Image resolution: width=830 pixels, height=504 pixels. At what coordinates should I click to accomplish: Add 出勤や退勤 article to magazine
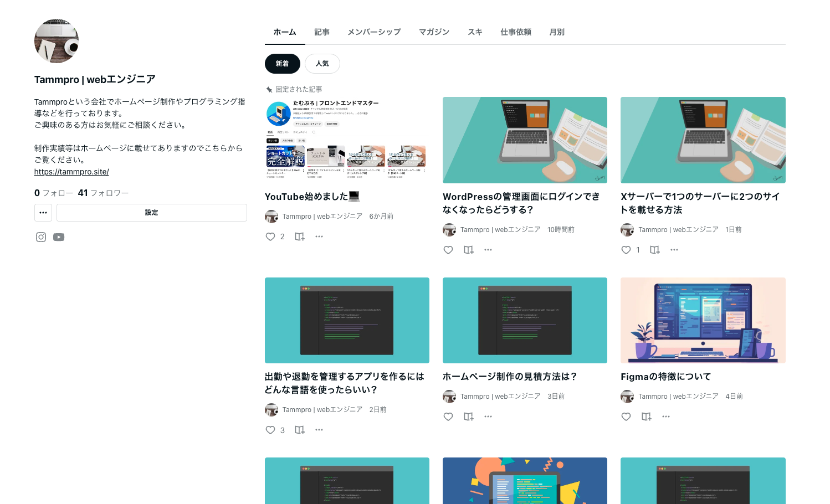(300, 430)
